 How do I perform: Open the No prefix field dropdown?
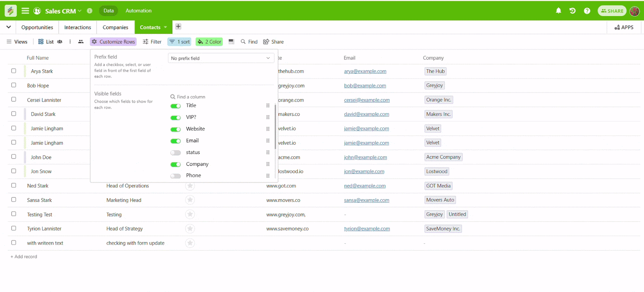221,58
